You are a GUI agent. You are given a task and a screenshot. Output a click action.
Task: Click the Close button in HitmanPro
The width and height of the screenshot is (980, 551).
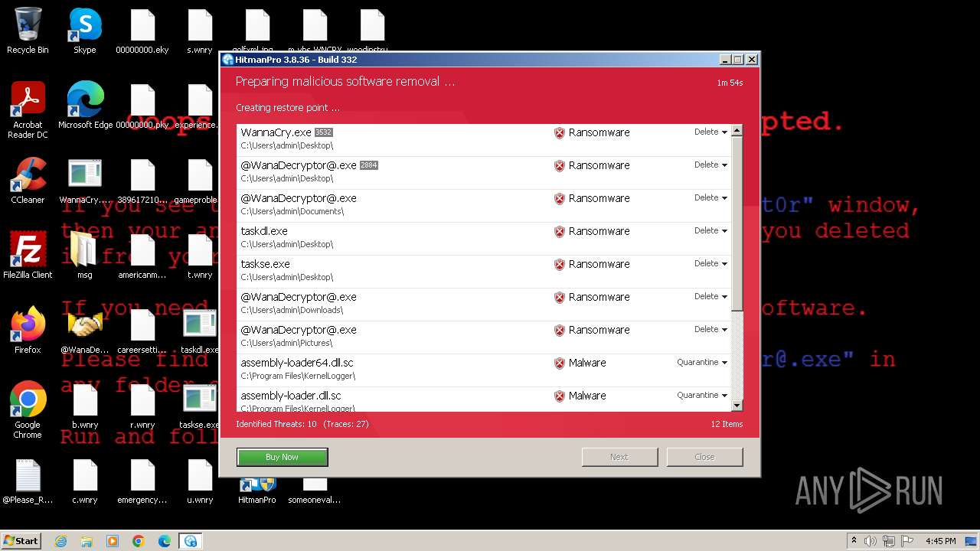(704, 457)
